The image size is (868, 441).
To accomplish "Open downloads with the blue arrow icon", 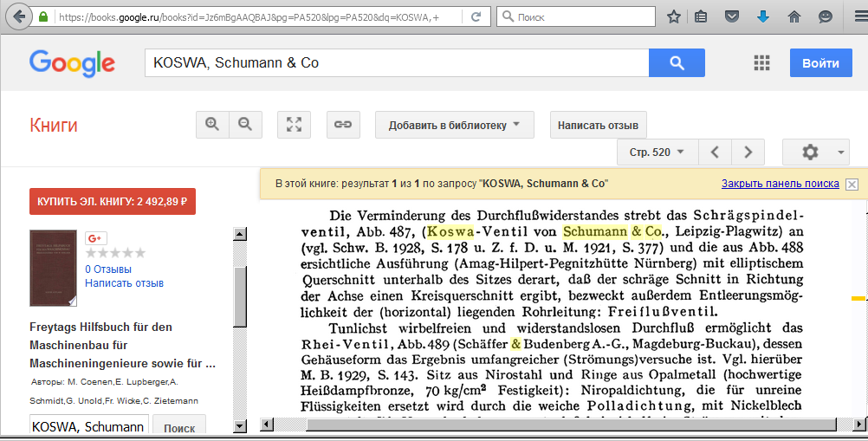I will tap(763, 17).
